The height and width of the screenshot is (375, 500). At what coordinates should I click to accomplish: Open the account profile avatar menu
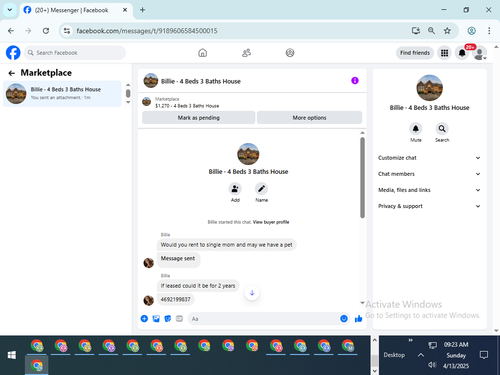479,53
